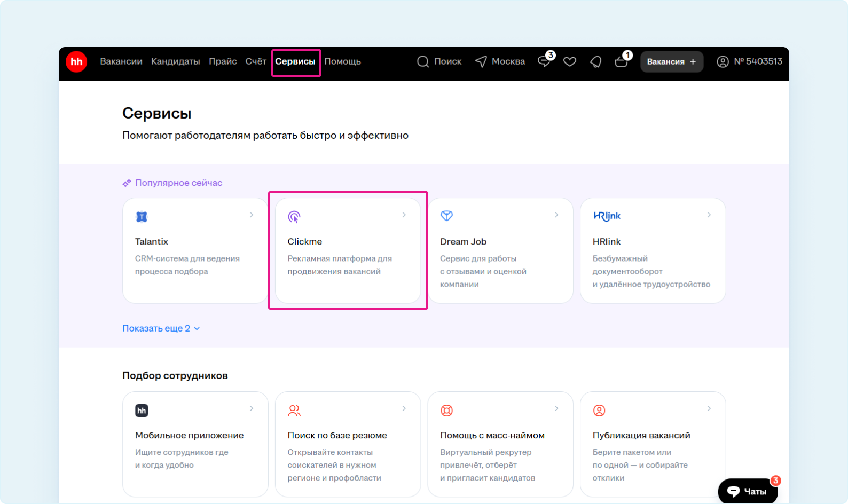Open the Чаты chat button
The height and width of the screenshot is (504, 848).
pos(748,491)
